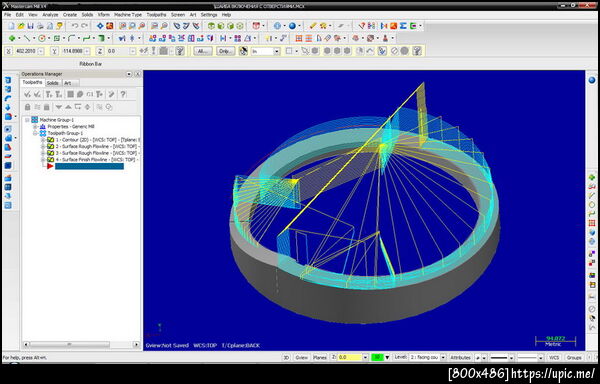Click the blue sphere icon at viewport top-right
Viewport: 600px width, 384px height.
click(592, 80)
